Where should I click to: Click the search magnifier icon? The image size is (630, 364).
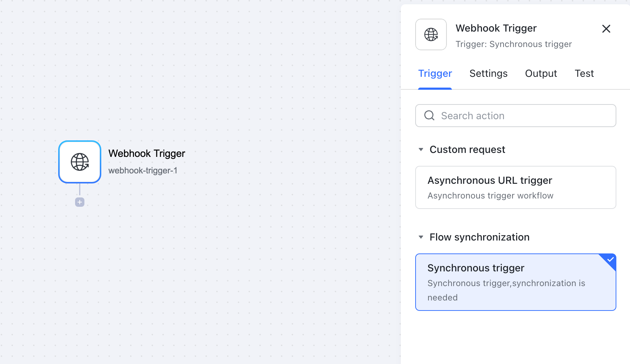point(429,116)
